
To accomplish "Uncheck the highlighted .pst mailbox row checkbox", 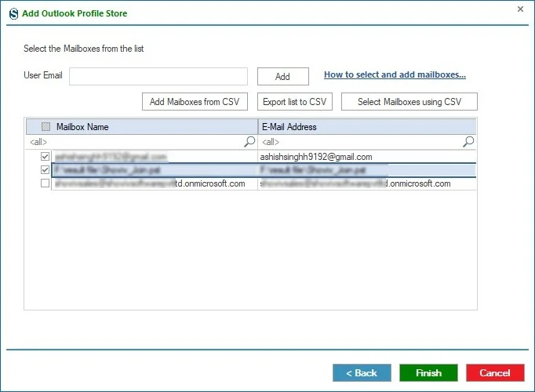I will click(45, 170).
